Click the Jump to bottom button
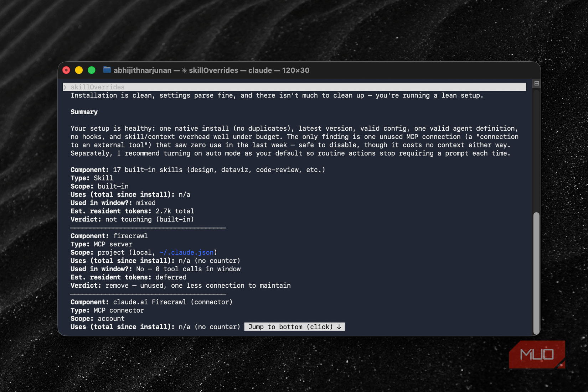Image resolution: width=588 pixels, height=392 pixels. point(294,327)
